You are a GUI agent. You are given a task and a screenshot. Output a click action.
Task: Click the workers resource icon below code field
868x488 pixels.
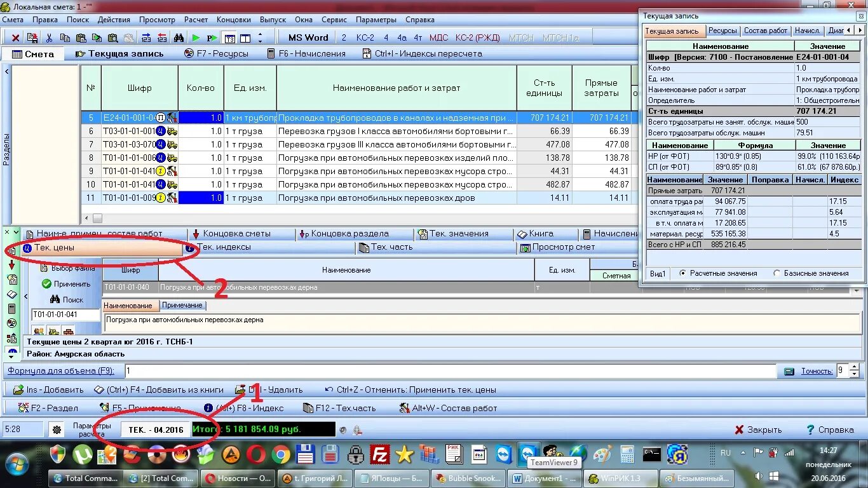(x=39, y=331)
